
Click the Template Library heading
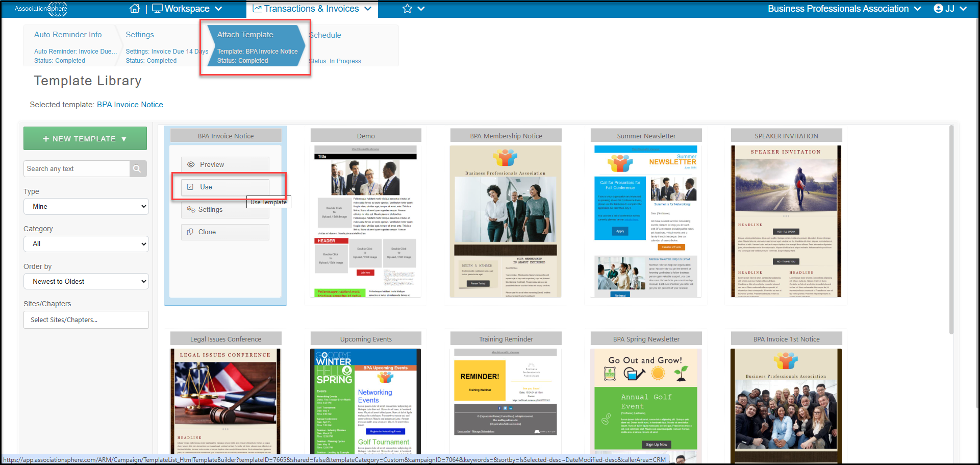point(88,81)
